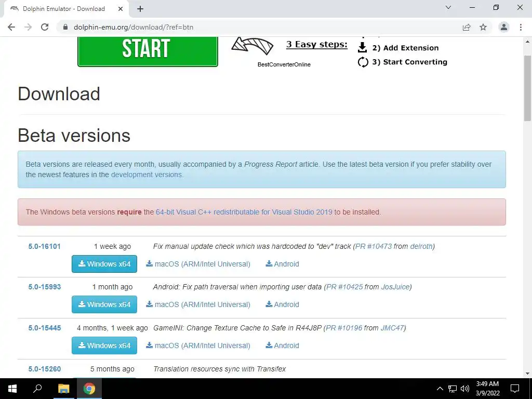Click the Start Converting cycle icon

coord(363,62)
